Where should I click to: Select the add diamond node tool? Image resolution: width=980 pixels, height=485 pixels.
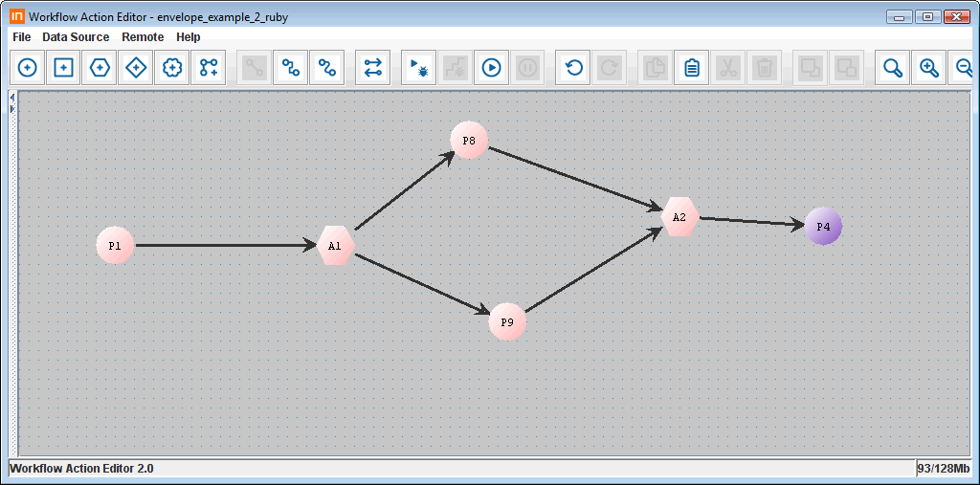[136, 68]
